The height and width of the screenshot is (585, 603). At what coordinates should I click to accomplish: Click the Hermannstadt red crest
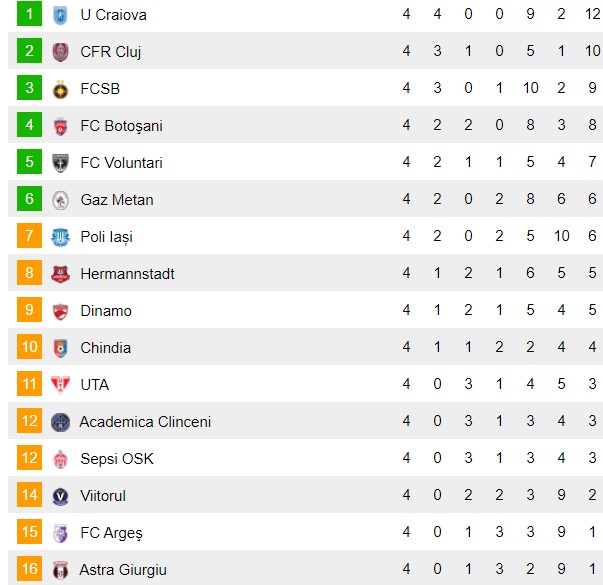[x=60, y=274]
